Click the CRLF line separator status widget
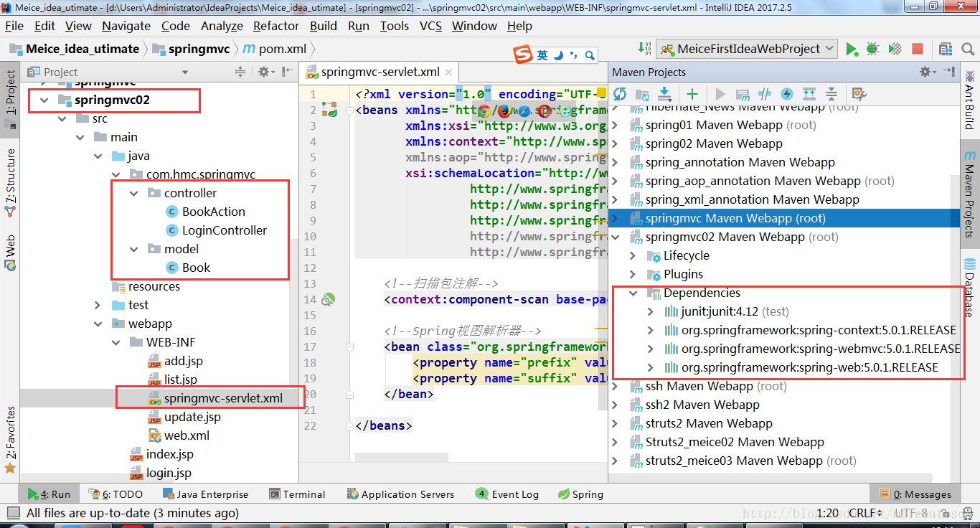980x528 pixels. pyautogui.click(x=866, y=513)
